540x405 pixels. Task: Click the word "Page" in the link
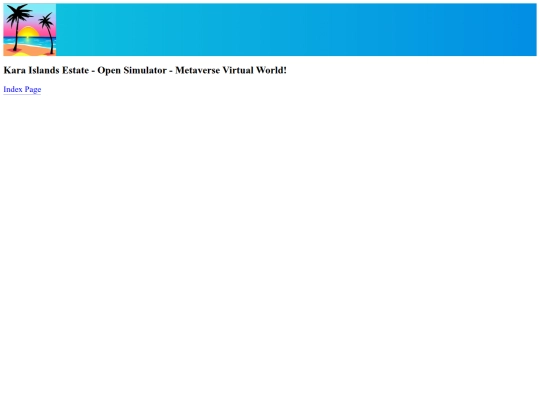(33, 90)
